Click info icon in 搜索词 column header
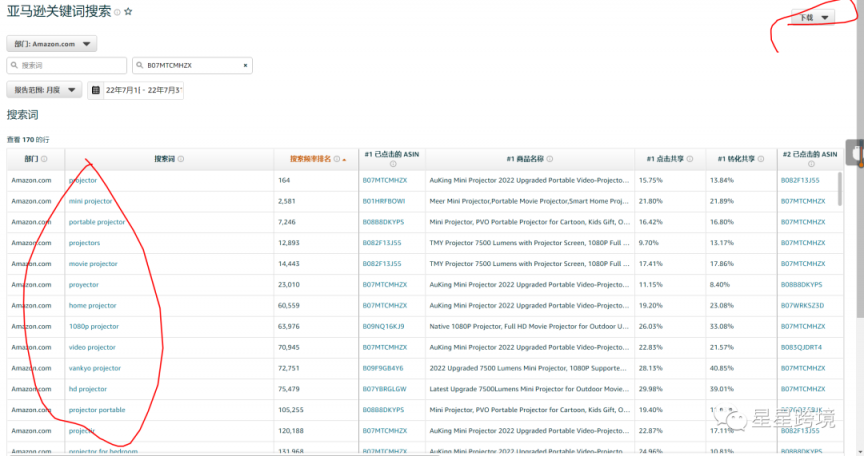The width and height of the screenshot is (864, 456). coord(181,159)
